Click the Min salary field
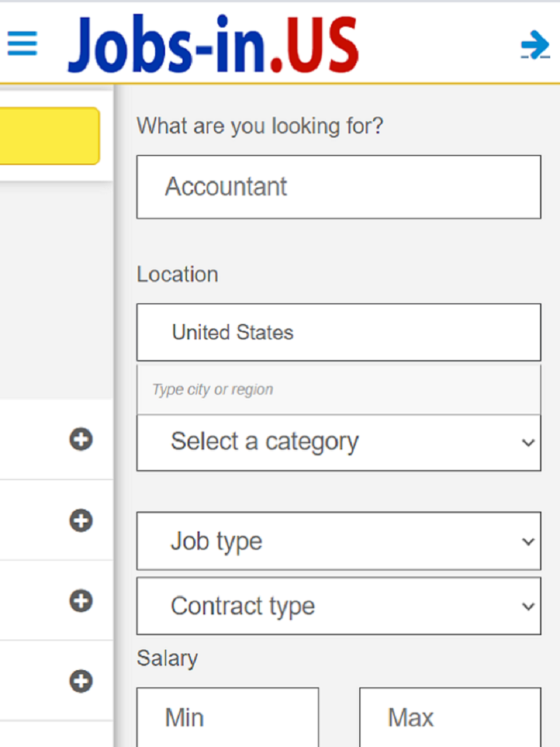The width and height of the screenshot is (560, 747). [228, 717]
